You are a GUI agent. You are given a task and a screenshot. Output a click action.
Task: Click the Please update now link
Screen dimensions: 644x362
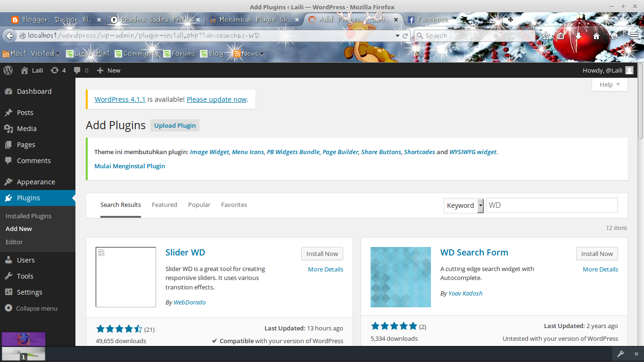(216, 99)
